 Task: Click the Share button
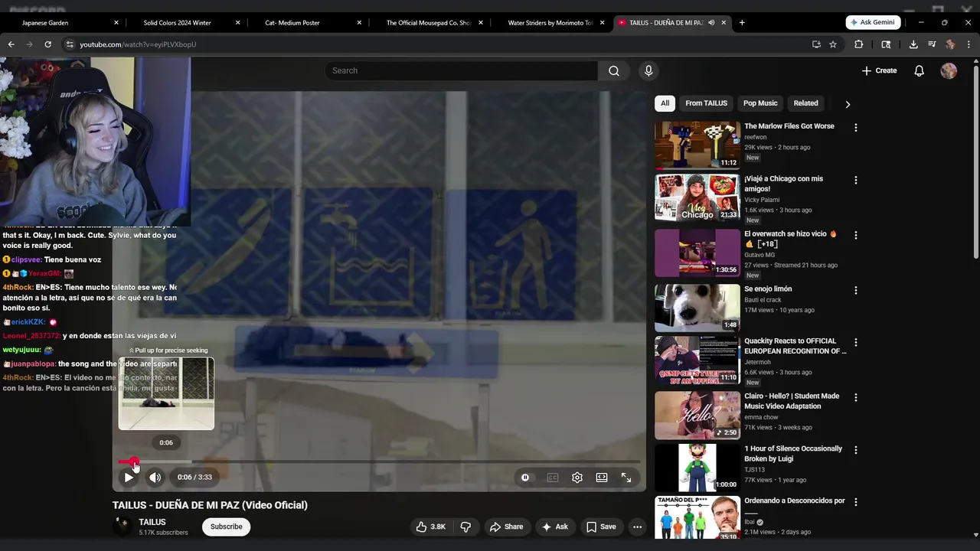507,527
